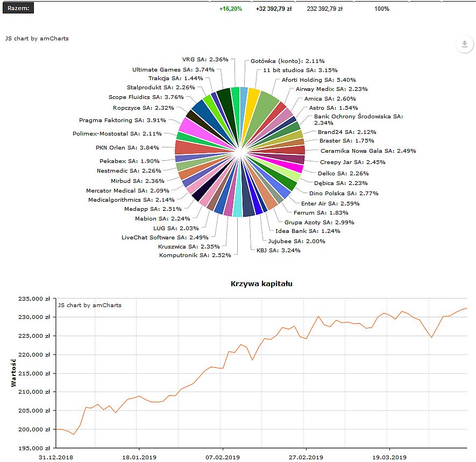This screenshot has width=476, height=462.
Task: Select the 'Mirbud SA: 2.36%' label
Action: coord(138,181)
